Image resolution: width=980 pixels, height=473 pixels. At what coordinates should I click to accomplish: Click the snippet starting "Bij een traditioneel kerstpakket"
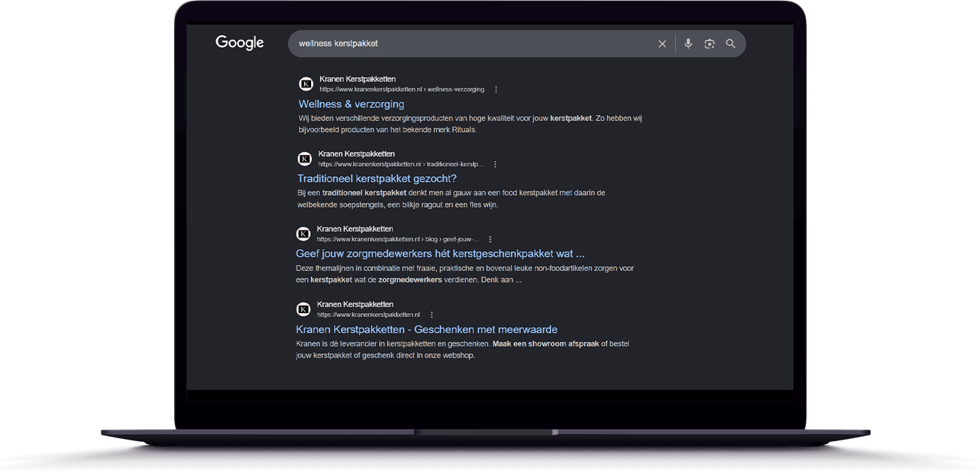(451, 199)
